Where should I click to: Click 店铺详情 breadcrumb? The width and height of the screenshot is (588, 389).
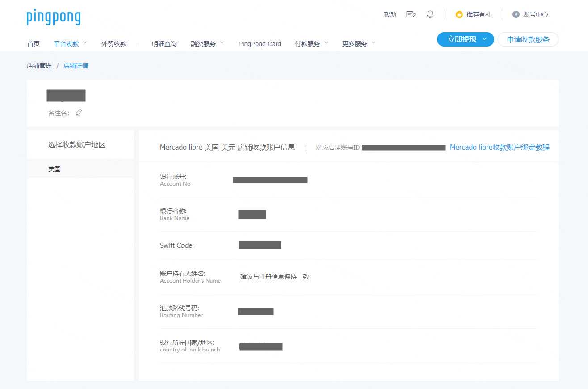tap(76, 66)
